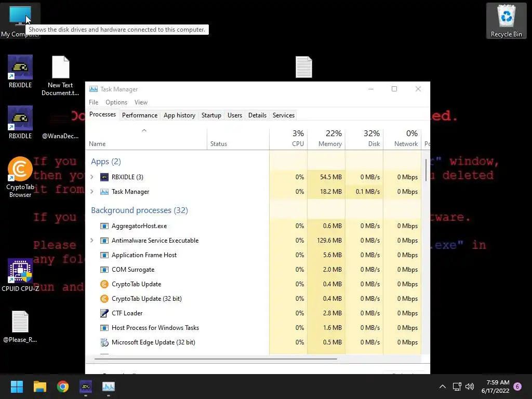The image size is (532, 399).
Task: Select the Application Frame Host row
Action: (254, 255)
